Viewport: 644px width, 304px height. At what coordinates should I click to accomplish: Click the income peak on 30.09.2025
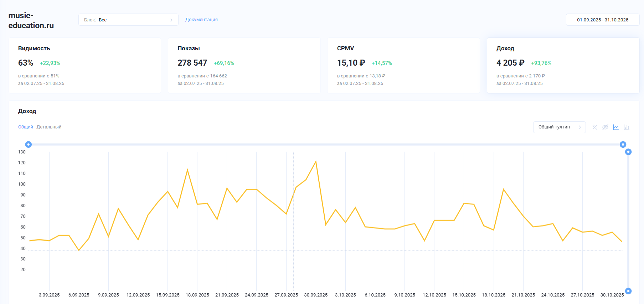pos(316,161)
